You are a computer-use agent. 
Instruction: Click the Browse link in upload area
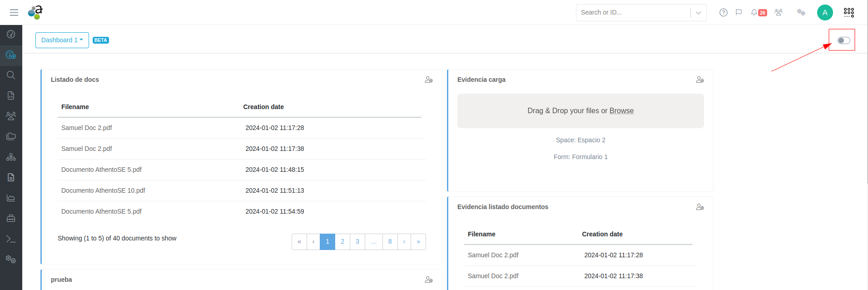tap(621, 111)
